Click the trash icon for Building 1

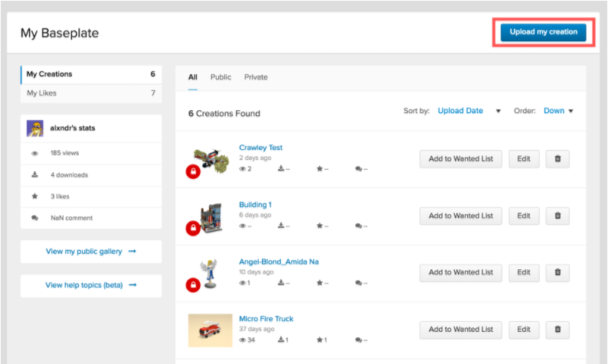pos(557,216)
